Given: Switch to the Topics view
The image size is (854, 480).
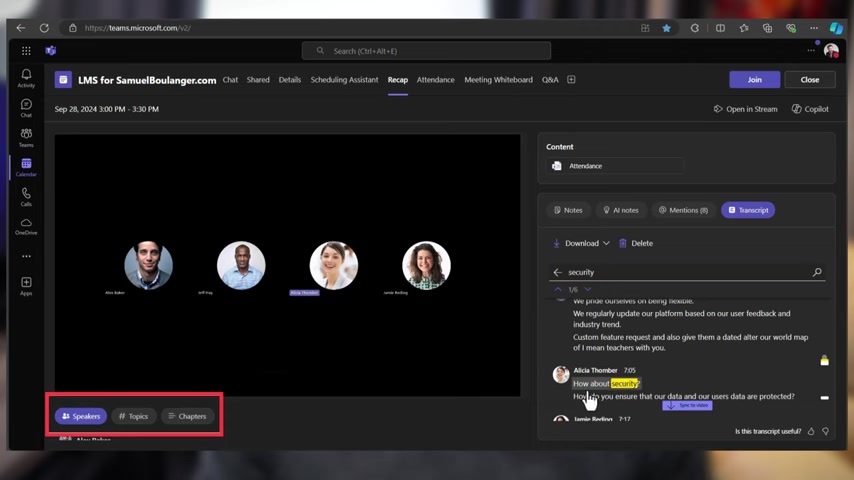Looking at the screenshot, I should [133, 416].
